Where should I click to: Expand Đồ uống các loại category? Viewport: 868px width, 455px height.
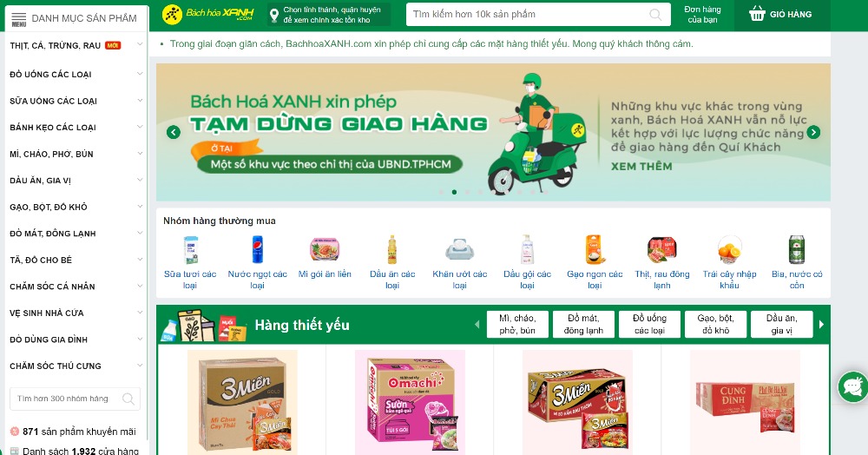[x=76, y=74]
